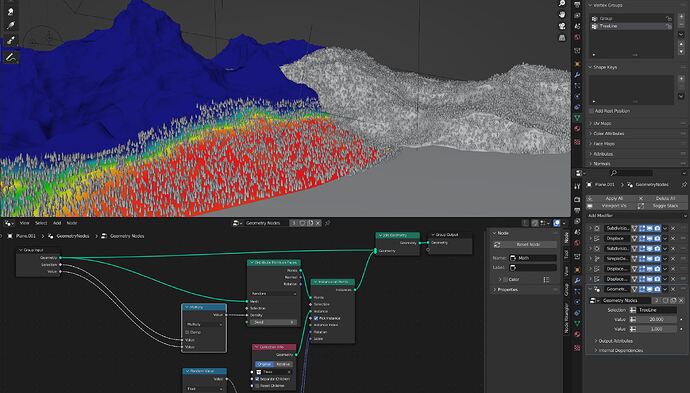
Task: Expand the first Subdivision modifier panel
Action: point(590,228)
